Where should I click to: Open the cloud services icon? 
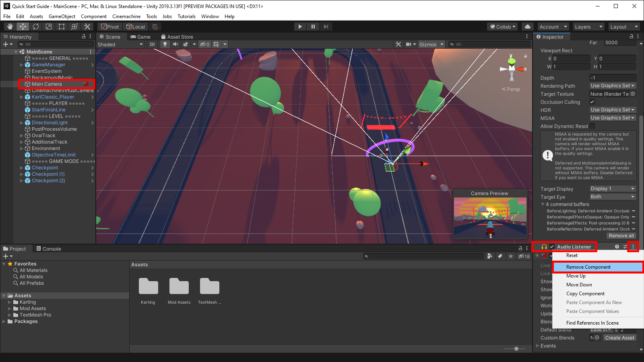coord(527,27)
